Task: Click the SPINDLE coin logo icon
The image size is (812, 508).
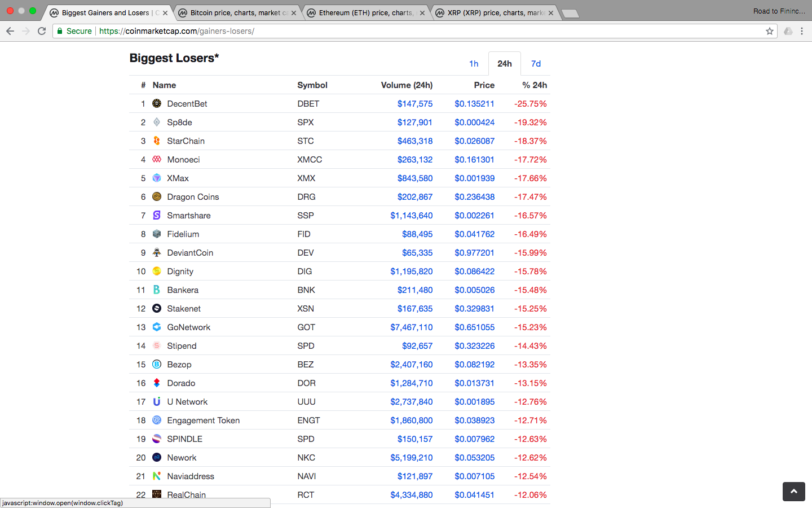Action: click(x=157, y=439)
